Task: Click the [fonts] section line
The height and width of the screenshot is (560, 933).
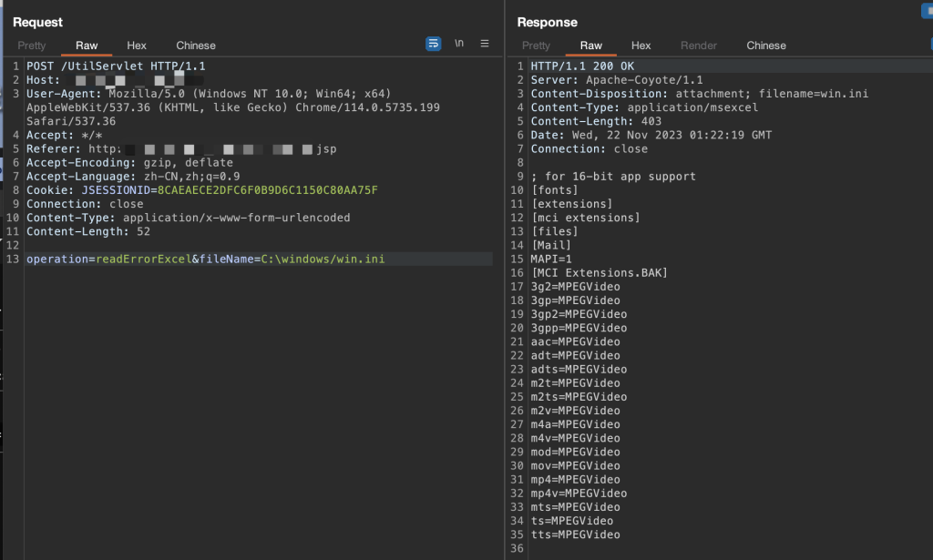Action: coord(555,189)
